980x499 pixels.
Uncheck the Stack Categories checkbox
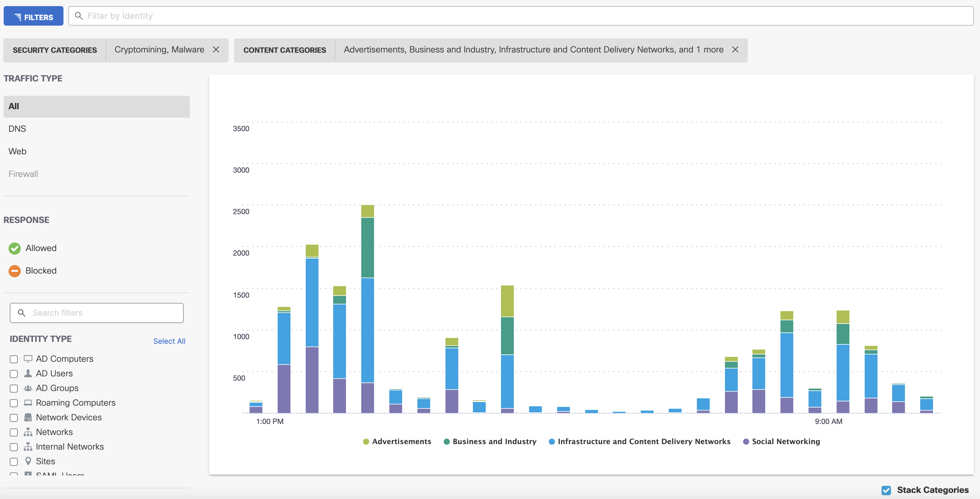coord(886,490)
